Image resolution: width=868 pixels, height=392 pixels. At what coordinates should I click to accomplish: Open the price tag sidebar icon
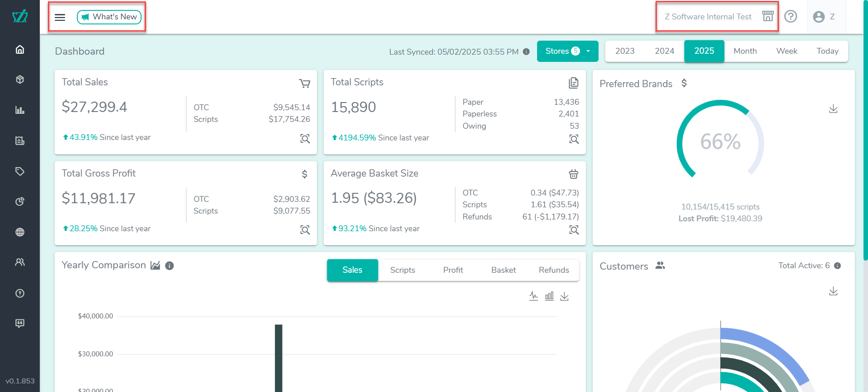(20, 171)
